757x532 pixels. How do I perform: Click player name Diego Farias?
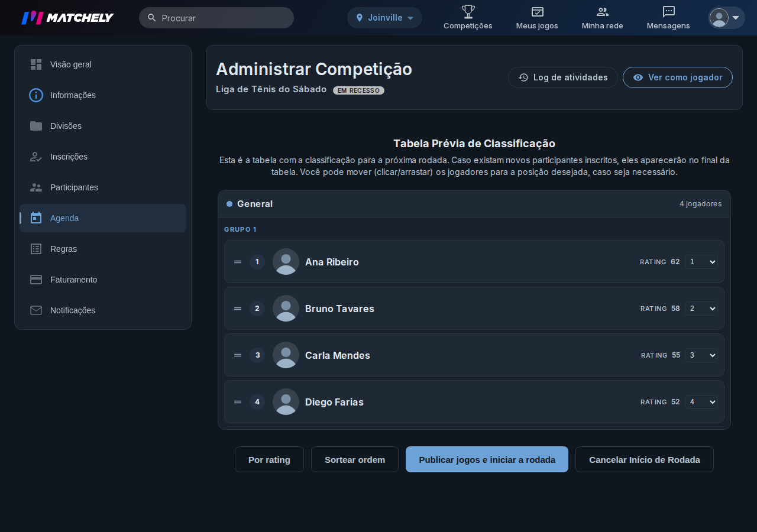[x=334, y=402]
